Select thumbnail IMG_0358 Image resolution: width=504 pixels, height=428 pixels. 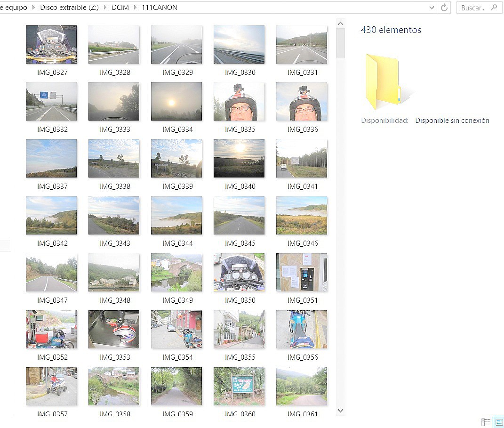click(x=114, y=386)
